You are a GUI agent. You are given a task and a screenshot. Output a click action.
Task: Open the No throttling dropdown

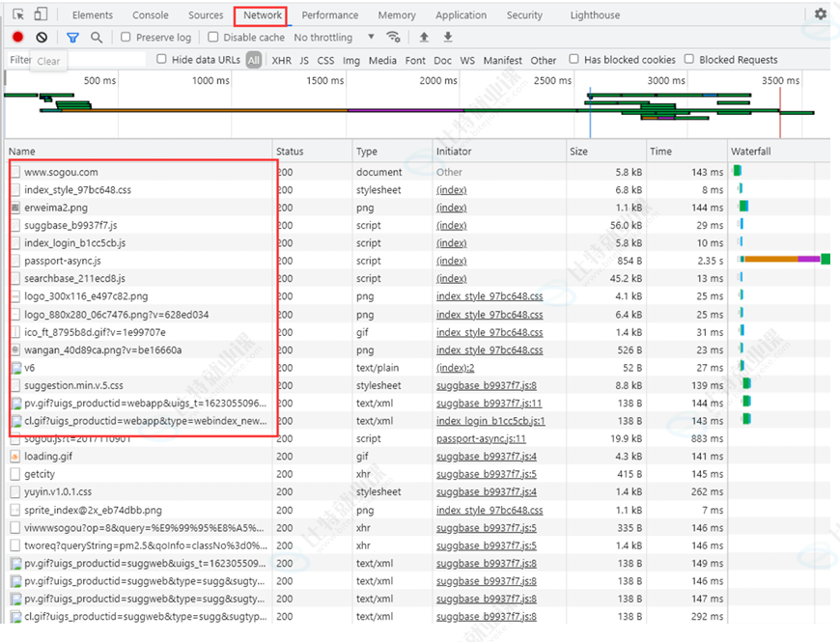334,37
